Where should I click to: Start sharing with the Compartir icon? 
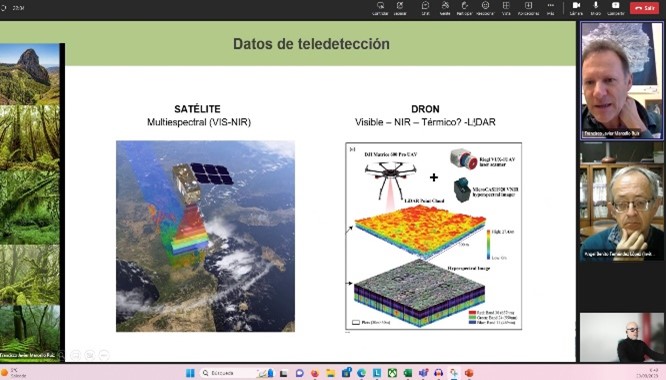pos(615,8)
